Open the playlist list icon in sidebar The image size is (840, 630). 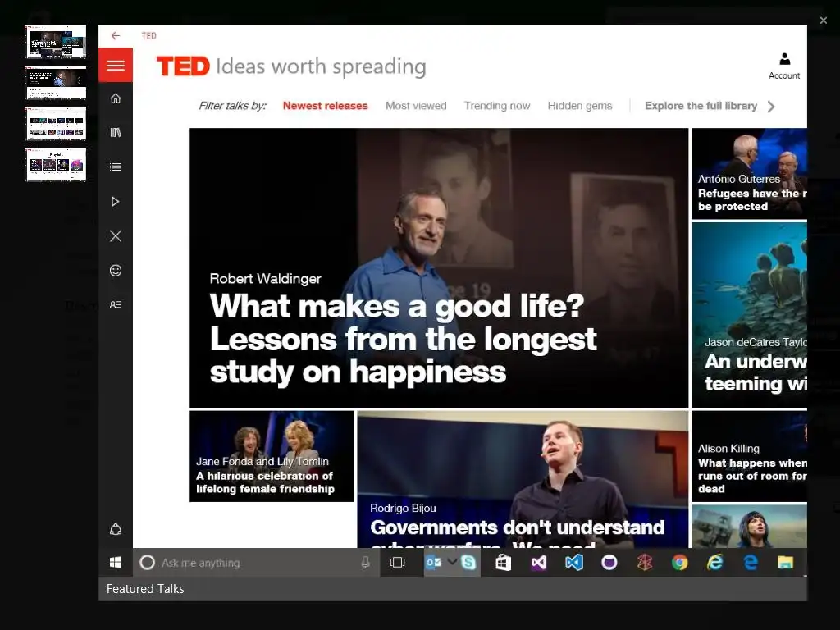[115, 167]
